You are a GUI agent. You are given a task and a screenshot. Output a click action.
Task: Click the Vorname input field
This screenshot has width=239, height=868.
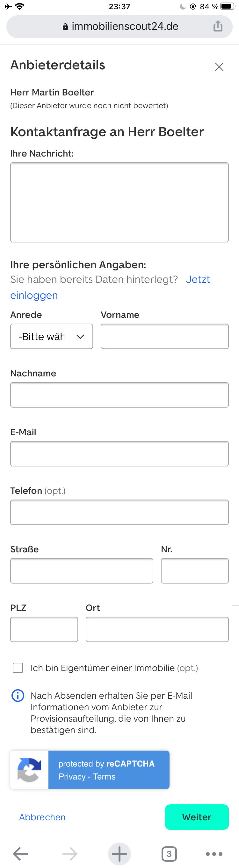pos(164,336)
